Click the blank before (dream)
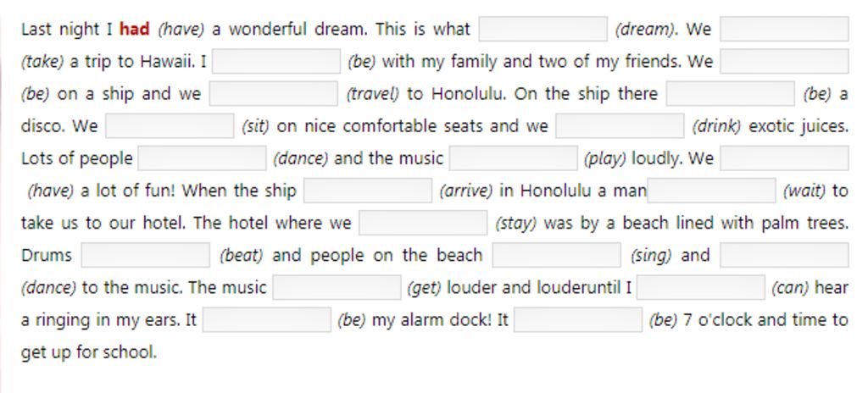This screenshot has width=868, height=393. pyautogui.click(x=542, y=29)
